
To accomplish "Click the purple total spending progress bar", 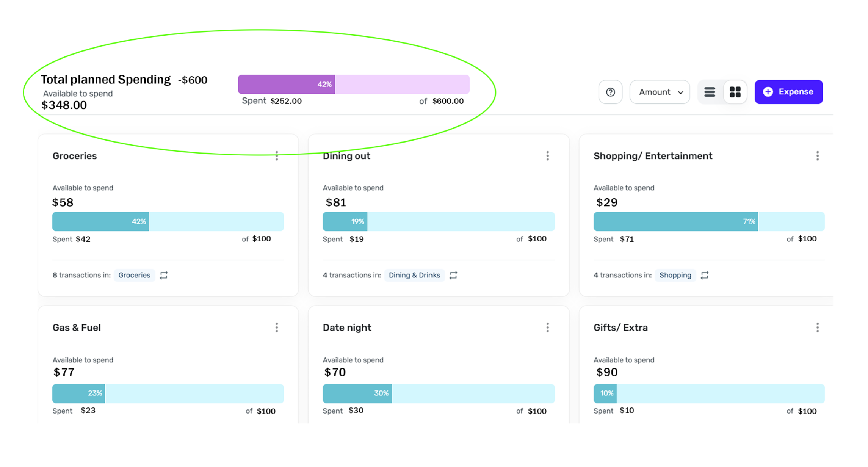I will pos(354,84).
